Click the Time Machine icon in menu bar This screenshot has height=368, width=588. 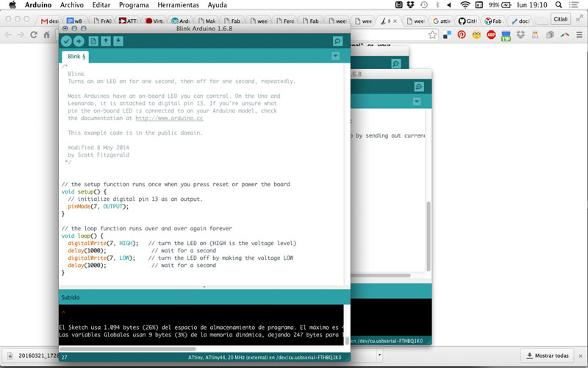click(424, 5)
